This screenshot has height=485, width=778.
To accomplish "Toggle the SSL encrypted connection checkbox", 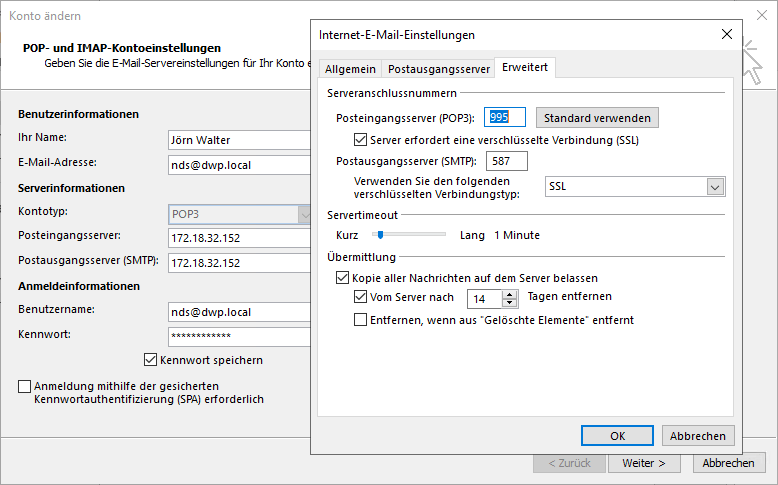I will coord(361,140).
